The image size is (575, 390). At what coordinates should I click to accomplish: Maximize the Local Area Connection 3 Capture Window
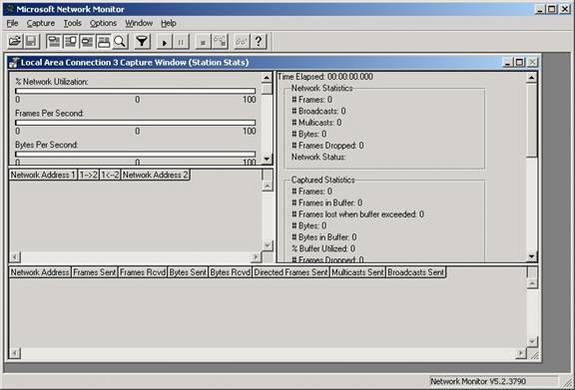pos(520,62)
